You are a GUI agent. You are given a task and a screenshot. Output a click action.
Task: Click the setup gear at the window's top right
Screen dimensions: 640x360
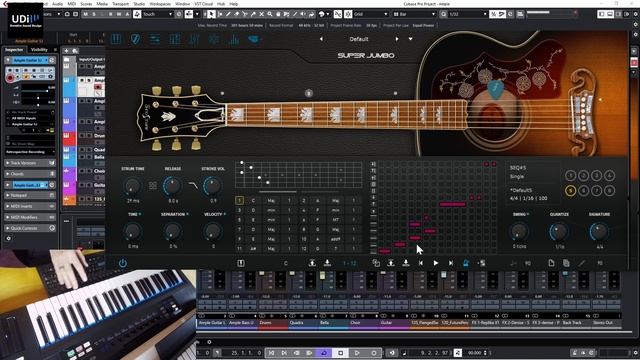pyautogui.click(x=636, y=14)
